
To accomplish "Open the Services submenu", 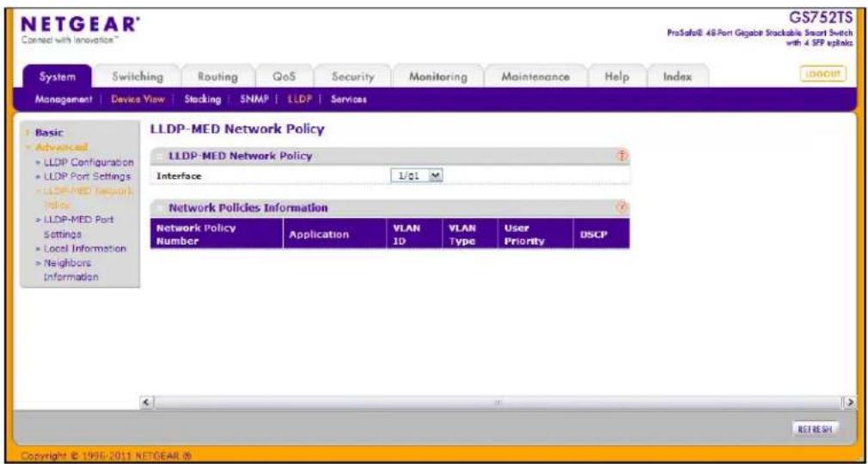I will click(x=349, y=100).
